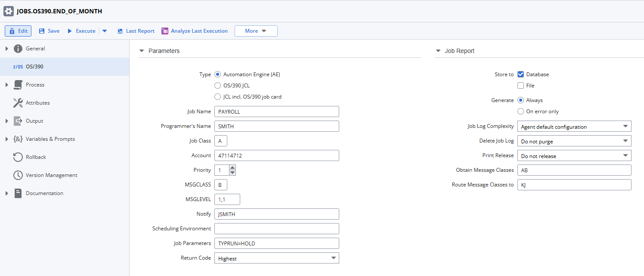Click the Save disk icon in toolbar
Screen dimensions: 644x276
[42, 31]
